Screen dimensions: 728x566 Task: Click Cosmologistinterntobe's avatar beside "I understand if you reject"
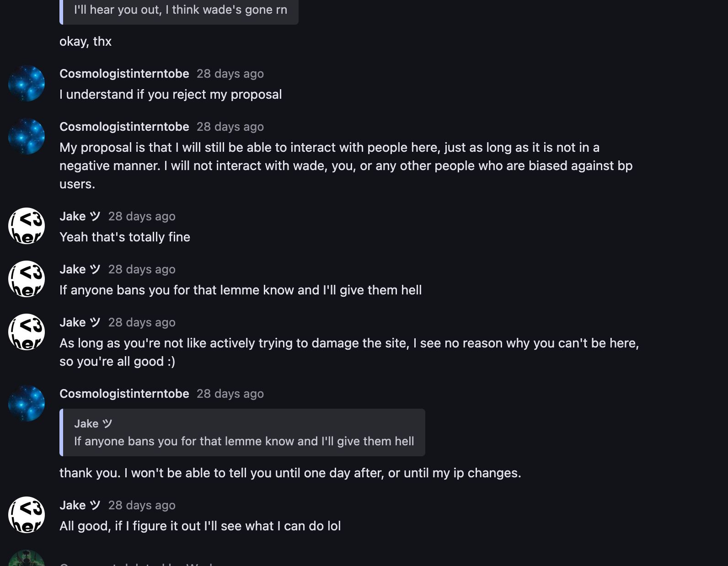point(27,83)
